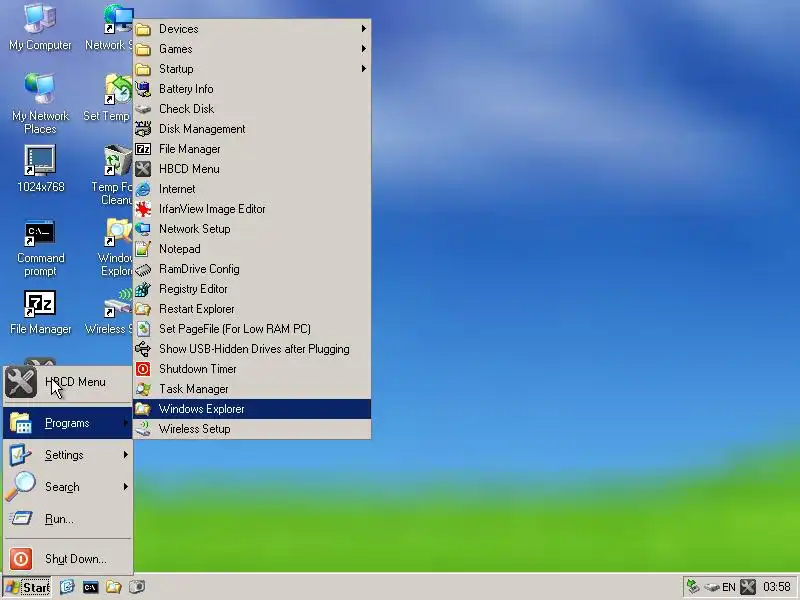Open My Computer desktop icon
800x600 pixels.
coord(40,27)
